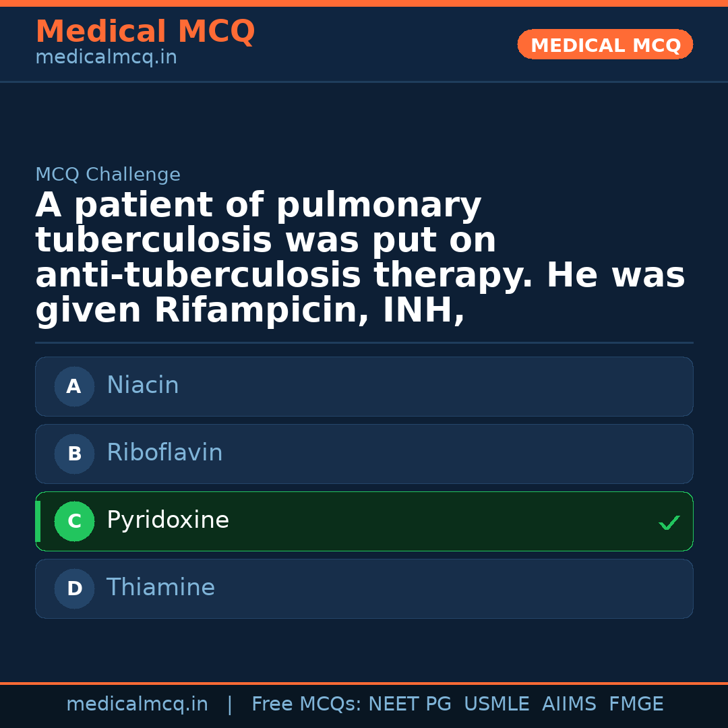Click the AIIMS footer text
The height and width of the screenshot is (728, 728).
click(569, 704)
